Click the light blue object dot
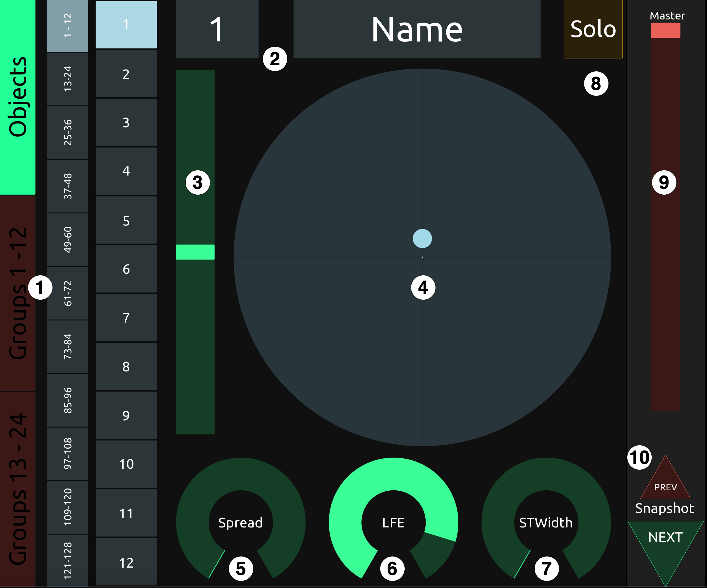This screenshot has height=588, width=707. [422, 239]
